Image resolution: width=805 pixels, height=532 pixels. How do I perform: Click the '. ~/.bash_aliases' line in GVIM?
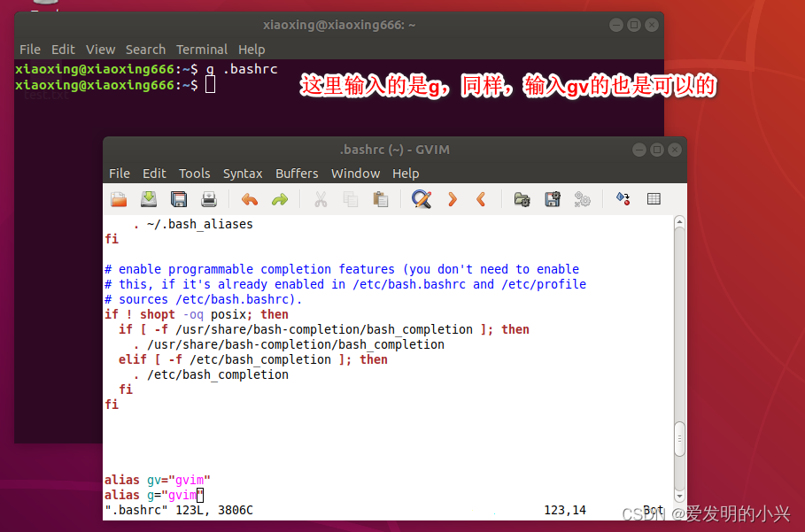[193, 225]
